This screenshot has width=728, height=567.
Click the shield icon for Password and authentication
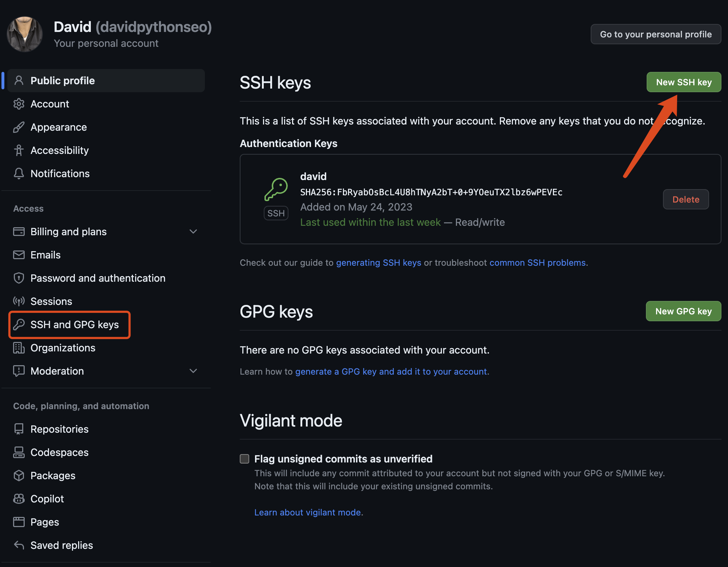pos(19,278)
